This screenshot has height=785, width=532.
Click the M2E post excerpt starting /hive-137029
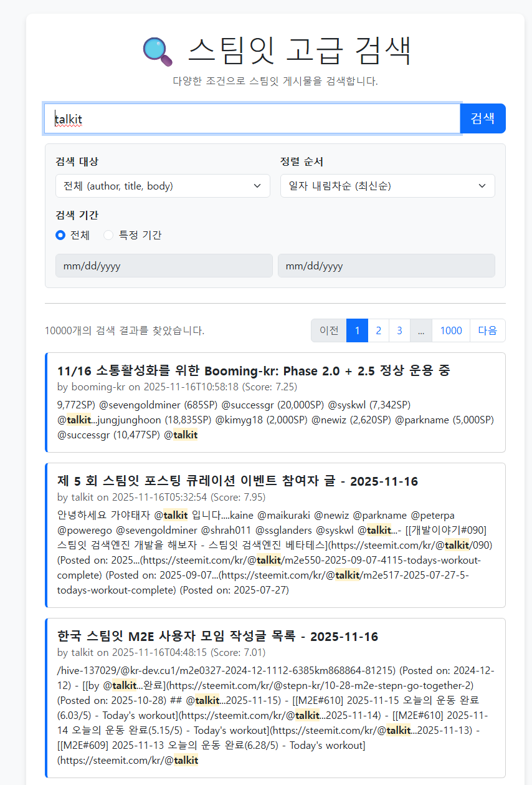point(275,715)
